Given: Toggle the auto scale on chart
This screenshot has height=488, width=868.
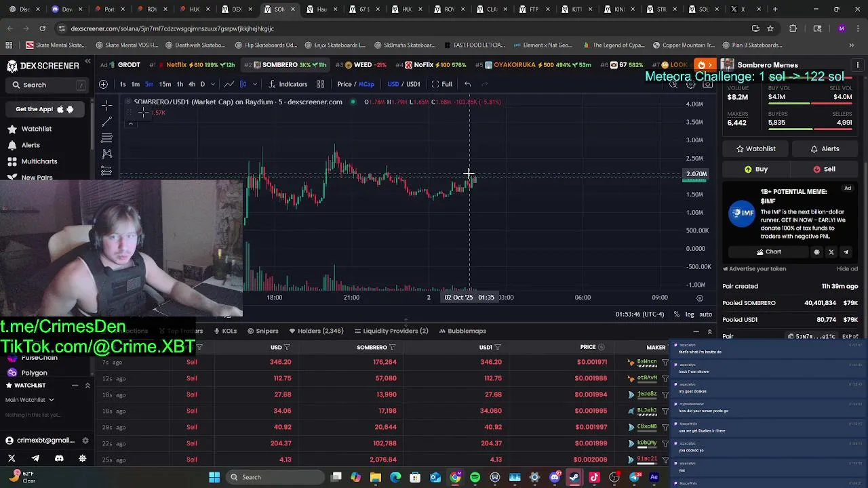Looking at the screenshot, I should point(706,314).
